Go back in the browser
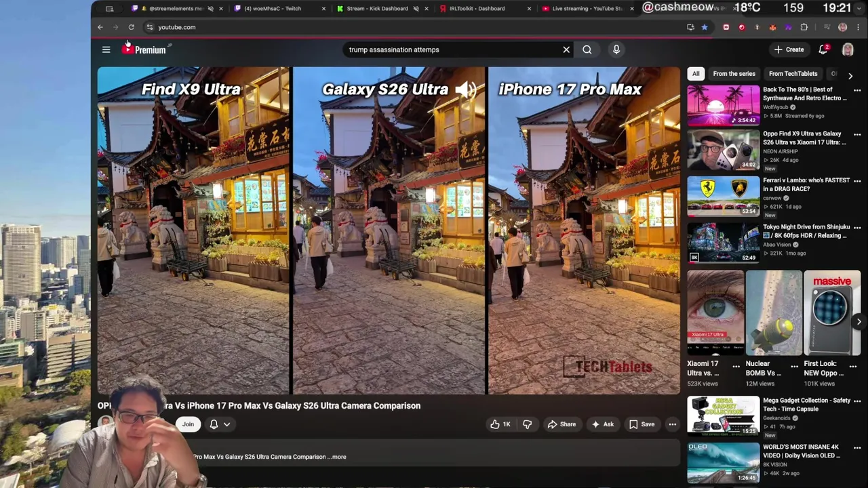 [100, 27]
